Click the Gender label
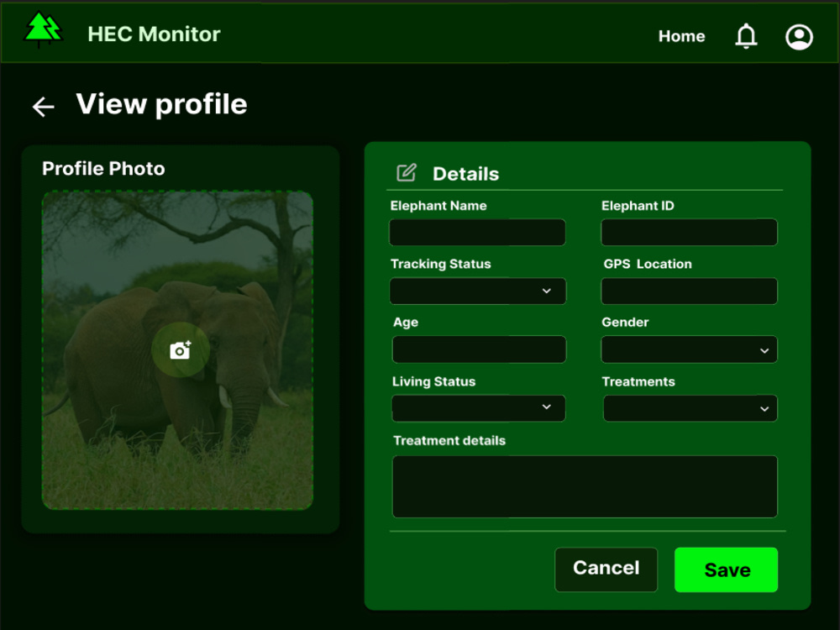The height and width of the screenshot is (630, 840). click(x=625, y=322)
